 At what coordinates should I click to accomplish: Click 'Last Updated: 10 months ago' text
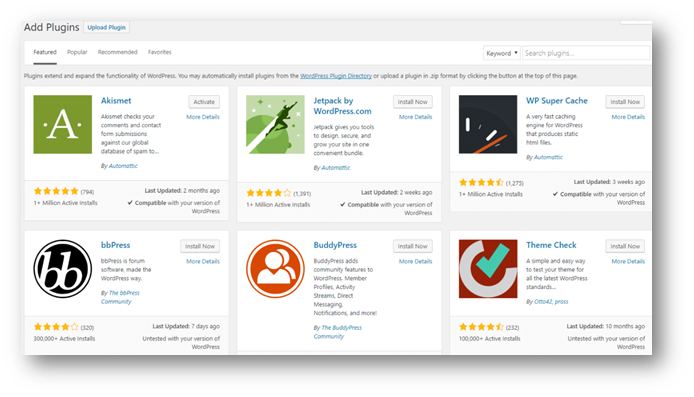click(x=605, y=326)
